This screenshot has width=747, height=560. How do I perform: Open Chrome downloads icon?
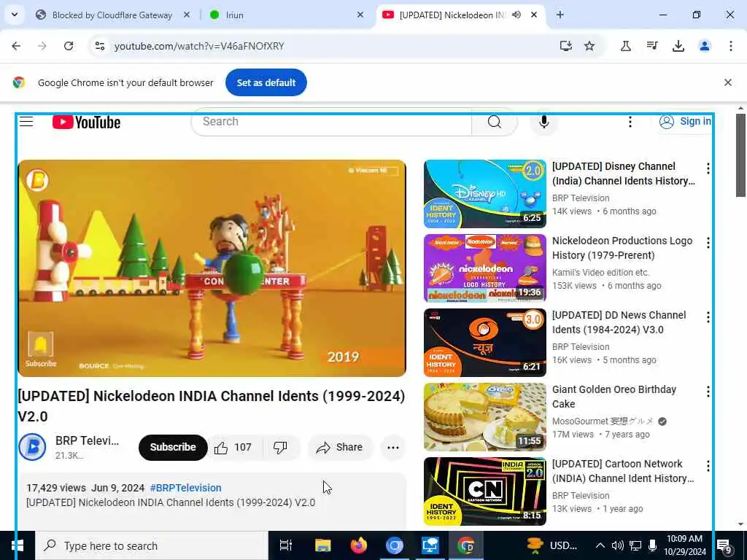(x=678, y=46)
